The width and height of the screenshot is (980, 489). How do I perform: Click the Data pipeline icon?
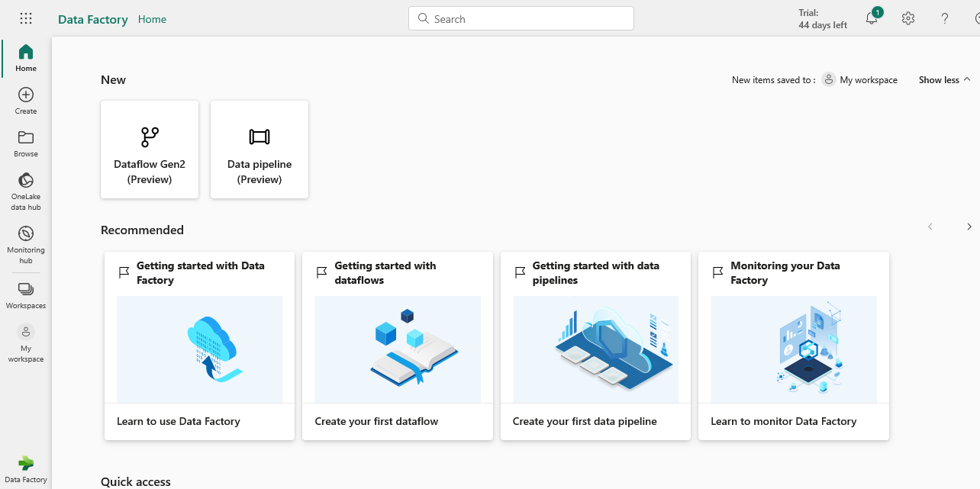[x=260, y=137]
